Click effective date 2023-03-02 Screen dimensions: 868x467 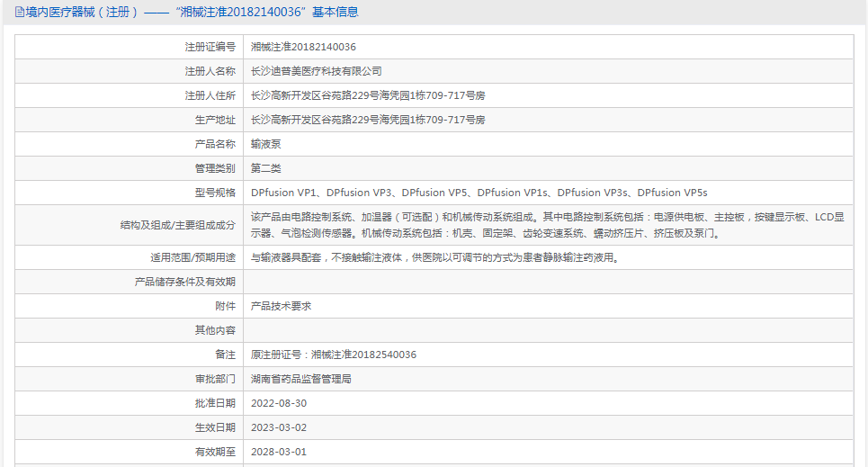click(x=278, y=427)
